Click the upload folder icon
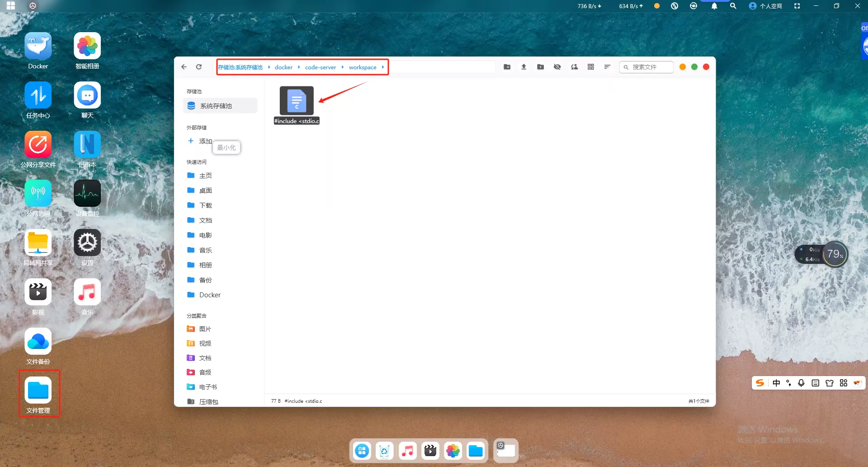868x467 pixels. 540,67
